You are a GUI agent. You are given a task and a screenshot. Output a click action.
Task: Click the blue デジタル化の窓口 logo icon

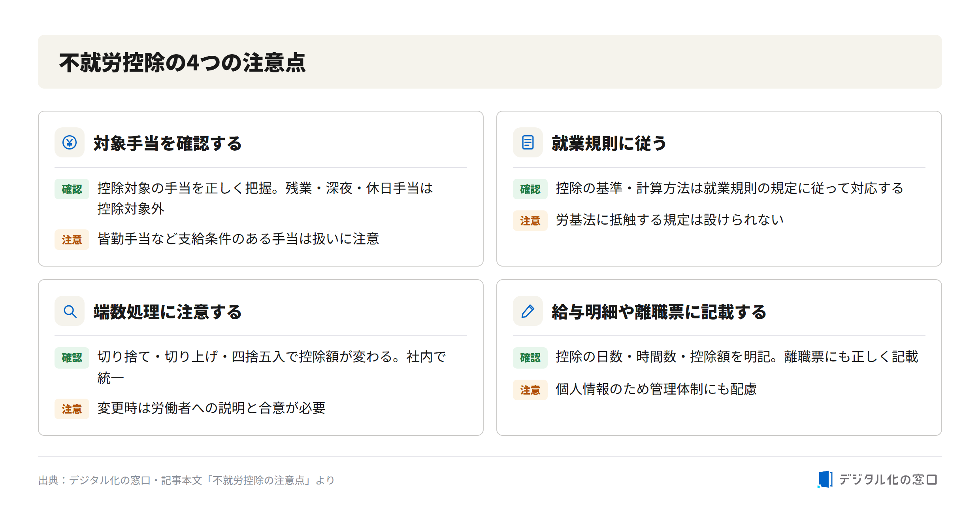[825, 479]
